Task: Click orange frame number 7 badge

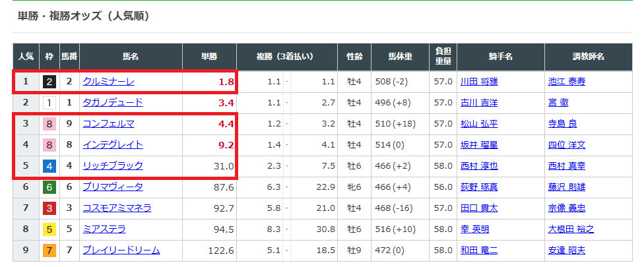Action: [x=49, y=251]
